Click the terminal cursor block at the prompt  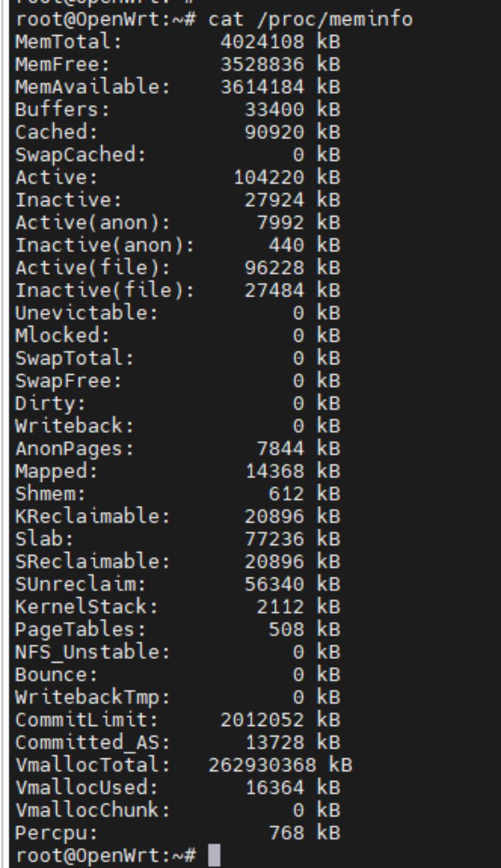point(214,854)
